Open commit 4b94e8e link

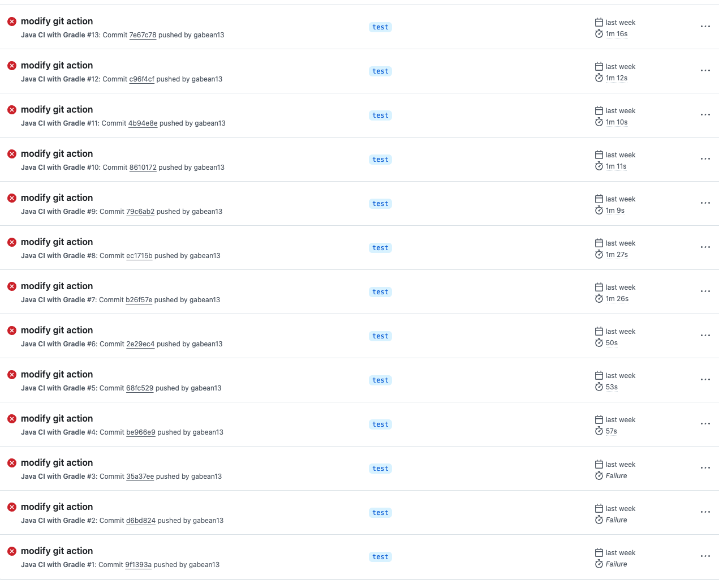tap(143, 123)
